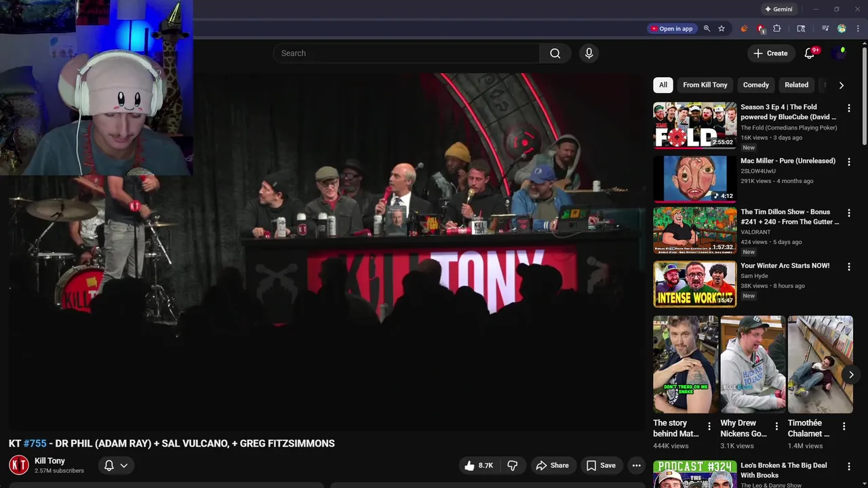Click the #755 hashtag link in title
The width and height of the screenshot is (868, 488).
point(35,443)
